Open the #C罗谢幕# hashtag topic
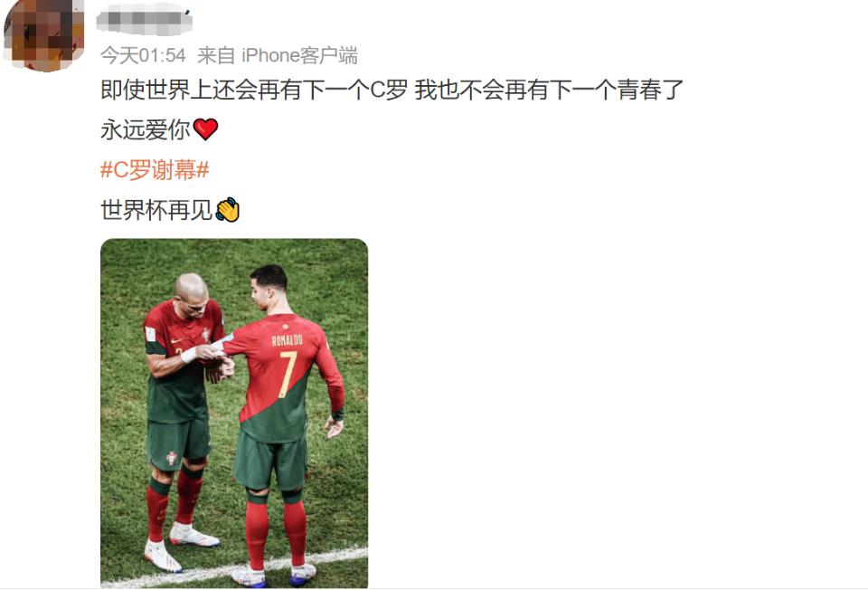The width and height of the screenshot is (868, 590). [155, 169]
